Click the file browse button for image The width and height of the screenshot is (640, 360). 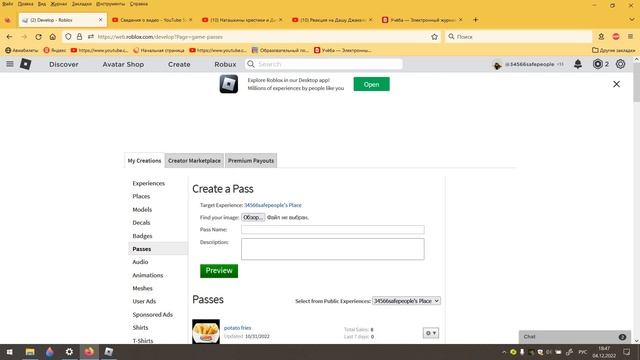pyautogui.click(x=253, y=217)
